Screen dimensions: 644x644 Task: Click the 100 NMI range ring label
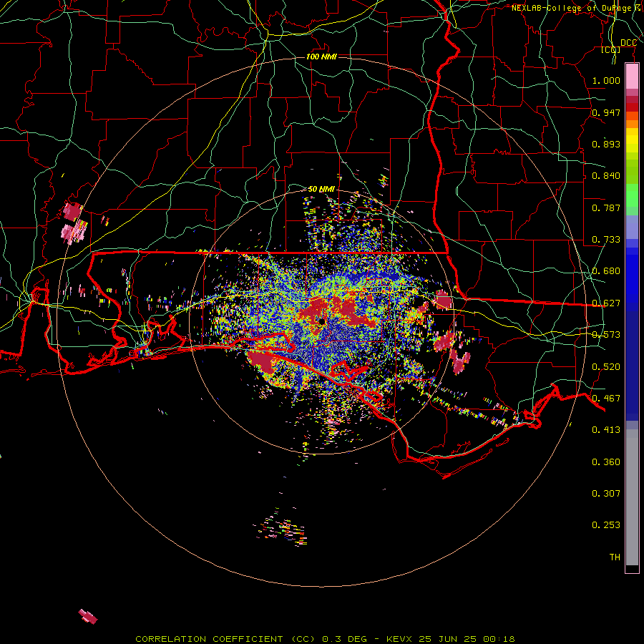tap(321, 57)
